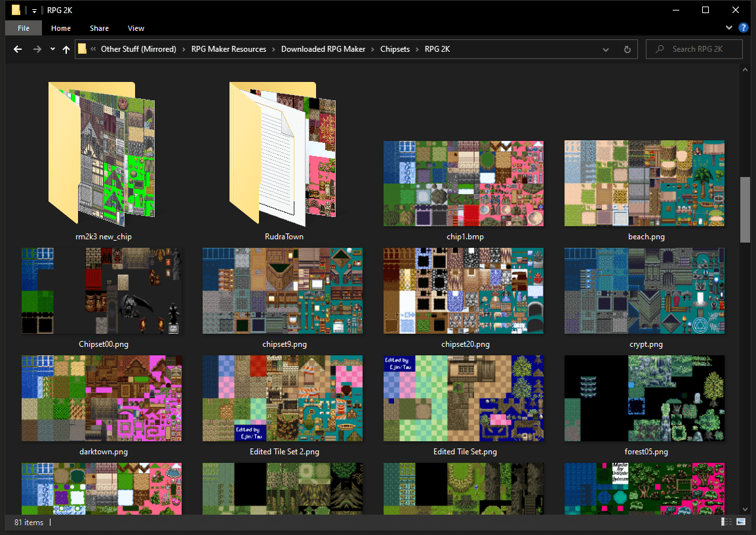Open the Share ribbon tab
Viewport: 756px width, 535px height.
tap(99, 28)
